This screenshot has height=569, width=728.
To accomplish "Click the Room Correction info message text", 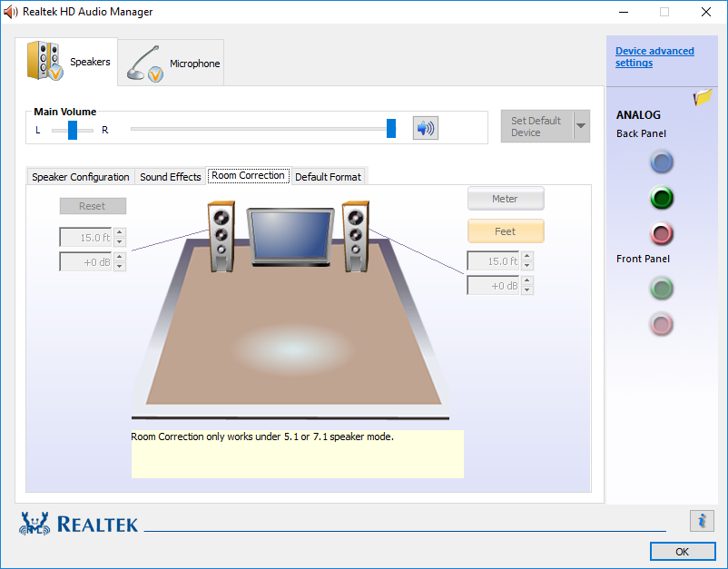I will pos(262,437).
